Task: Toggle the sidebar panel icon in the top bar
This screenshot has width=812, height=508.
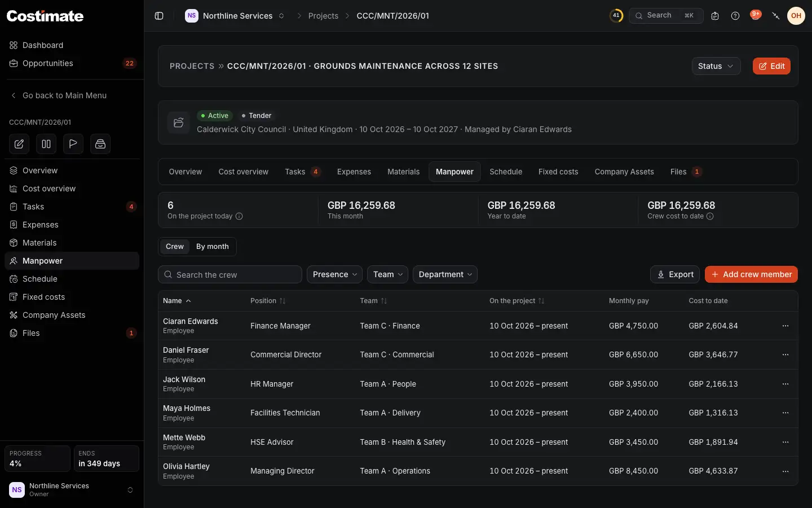Action: coord(159,16)
